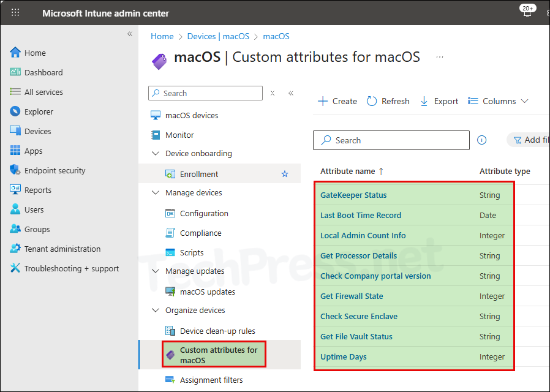Click the Compliance document icon

tap(170, 233)
